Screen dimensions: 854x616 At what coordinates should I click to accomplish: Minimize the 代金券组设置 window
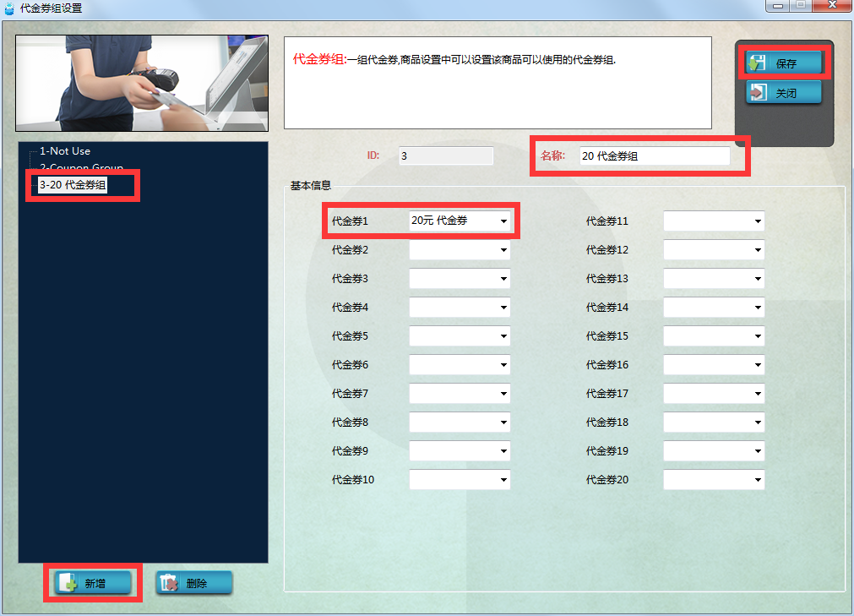pyautogui.click(x=777, y=5)
